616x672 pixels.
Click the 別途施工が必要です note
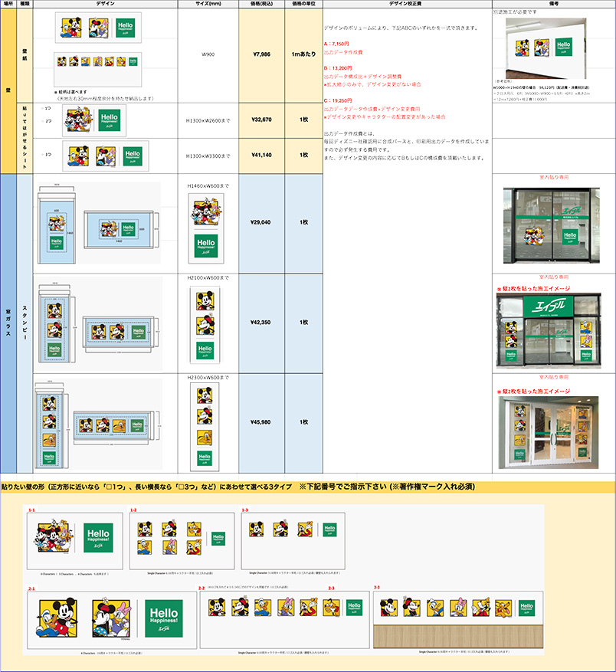515,12
